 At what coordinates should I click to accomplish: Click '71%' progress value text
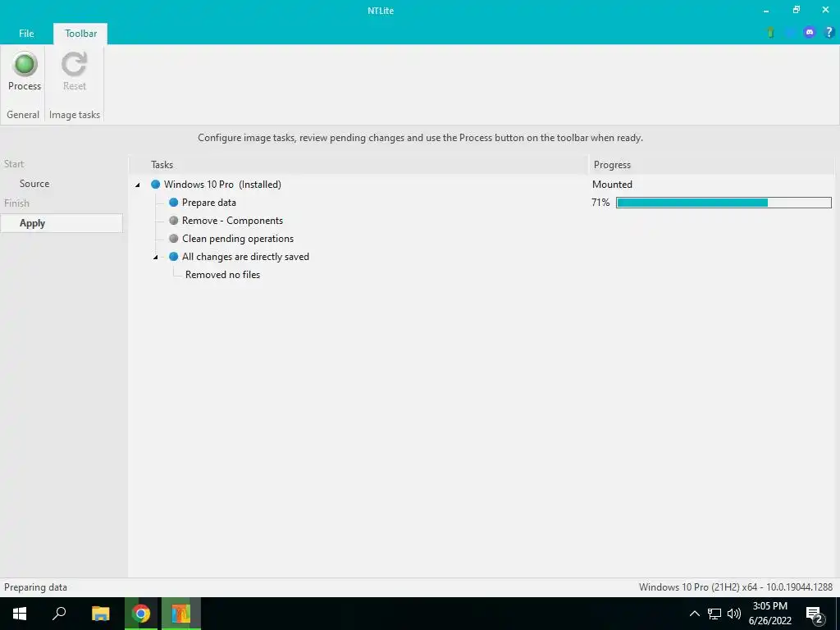tap(600, 203)
